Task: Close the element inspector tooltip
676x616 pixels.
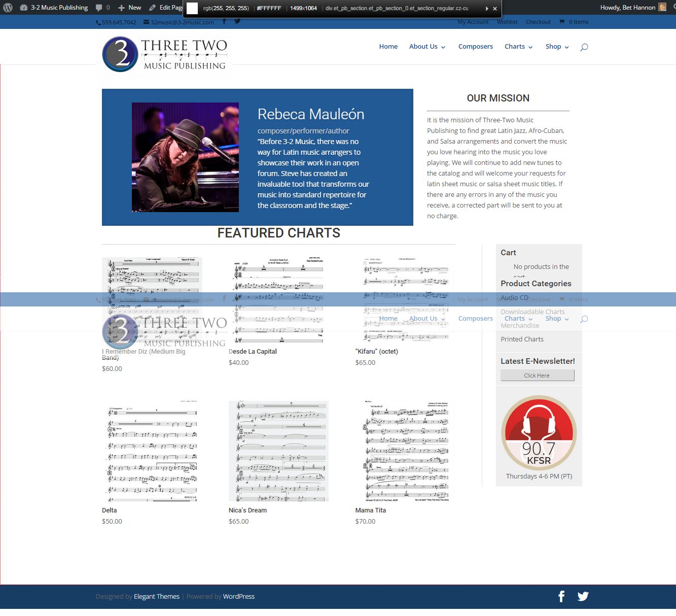Action: pyautogui.click(x=495, y=8)
